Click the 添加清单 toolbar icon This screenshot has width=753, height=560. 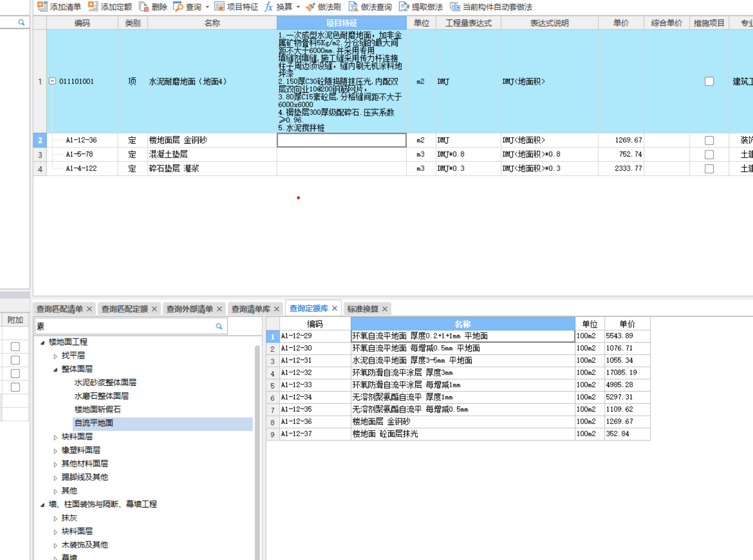click(x=42, y=7)
